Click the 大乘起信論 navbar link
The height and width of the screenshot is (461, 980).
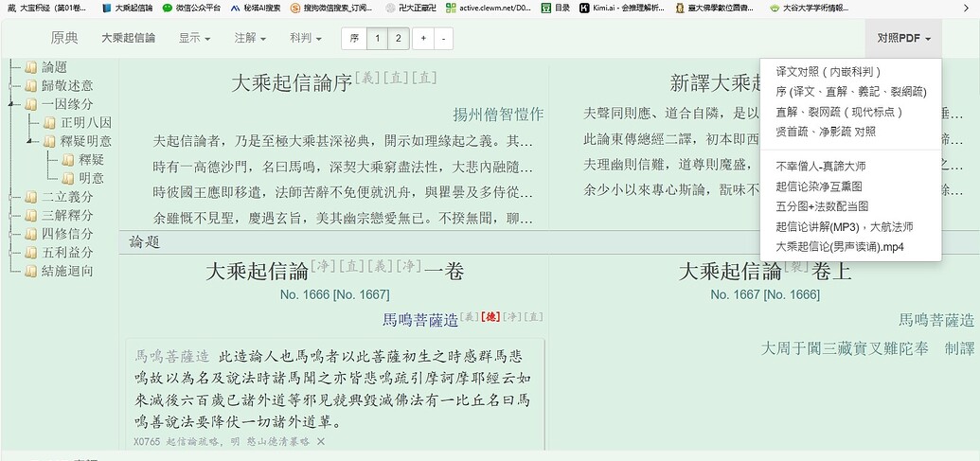pyautogui.click(x=129, y=38)
